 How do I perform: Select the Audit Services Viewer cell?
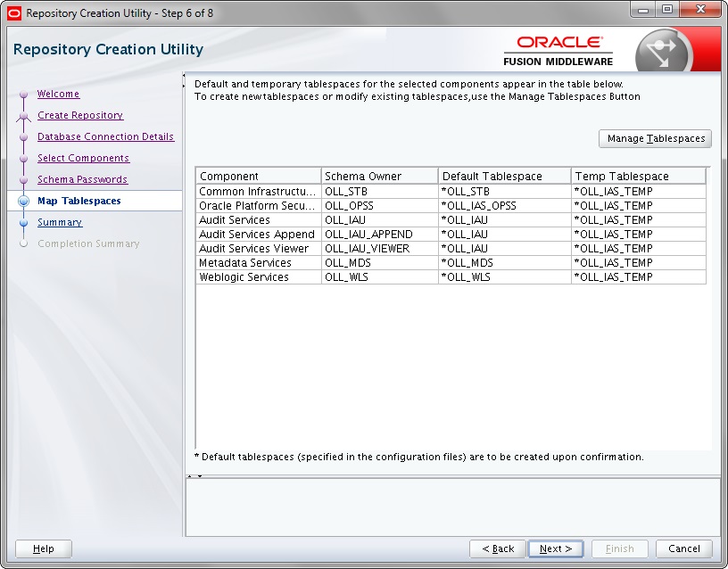259,249
